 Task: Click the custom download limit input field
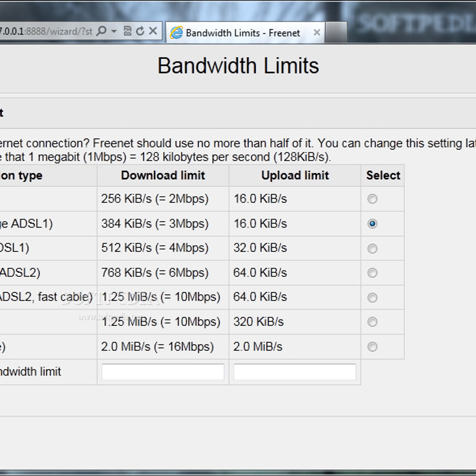(x=163, y=372)
